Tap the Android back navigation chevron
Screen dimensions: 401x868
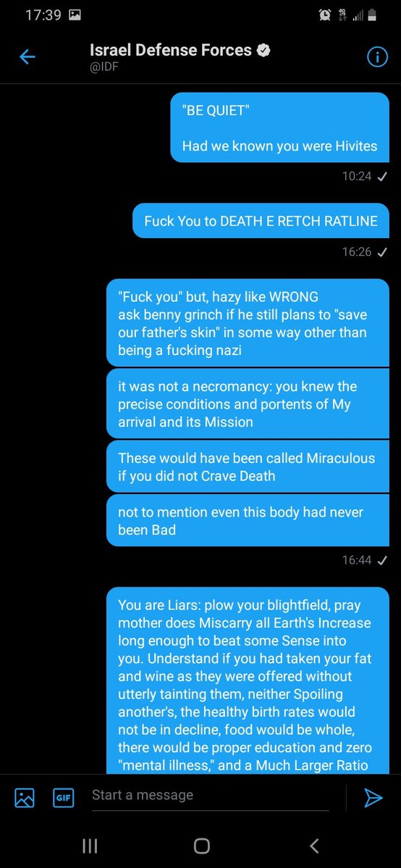point(313,846)
